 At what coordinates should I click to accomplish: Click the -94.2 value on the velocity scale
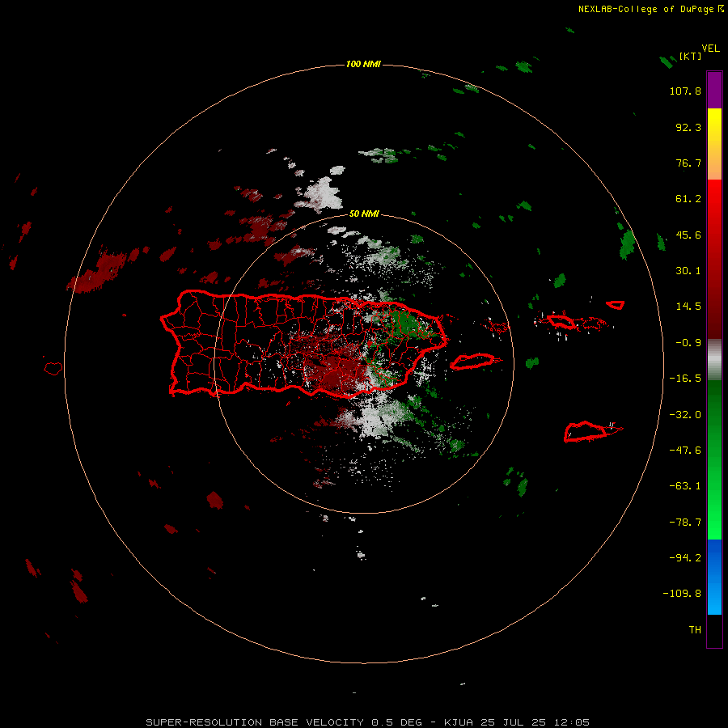(x=685, y=557)
